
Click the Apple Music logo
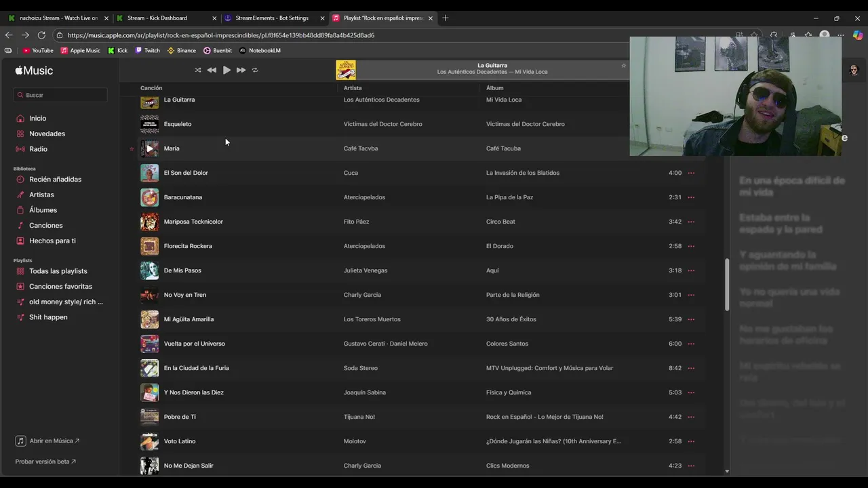tap(34, 70)
